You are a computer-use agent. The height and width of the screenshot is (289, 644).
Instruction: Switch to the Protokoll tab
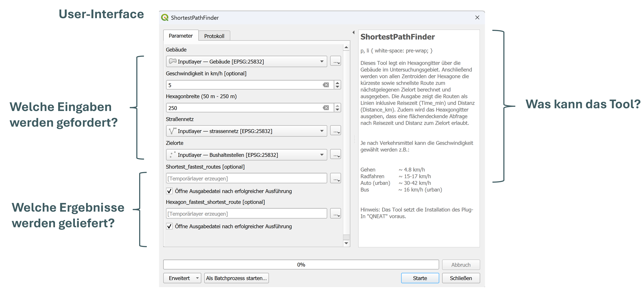point(214,36)
